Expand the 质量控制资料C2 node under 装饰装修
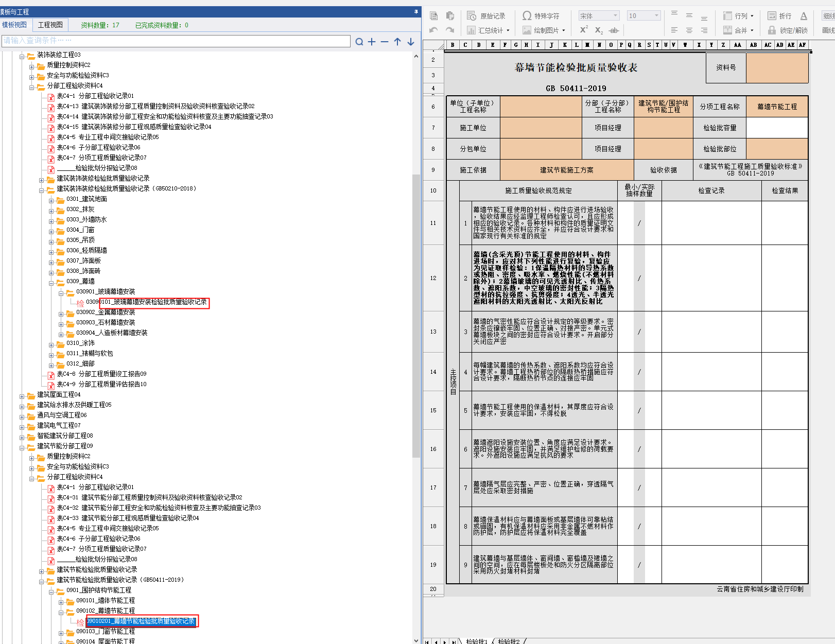 (32, 67)
